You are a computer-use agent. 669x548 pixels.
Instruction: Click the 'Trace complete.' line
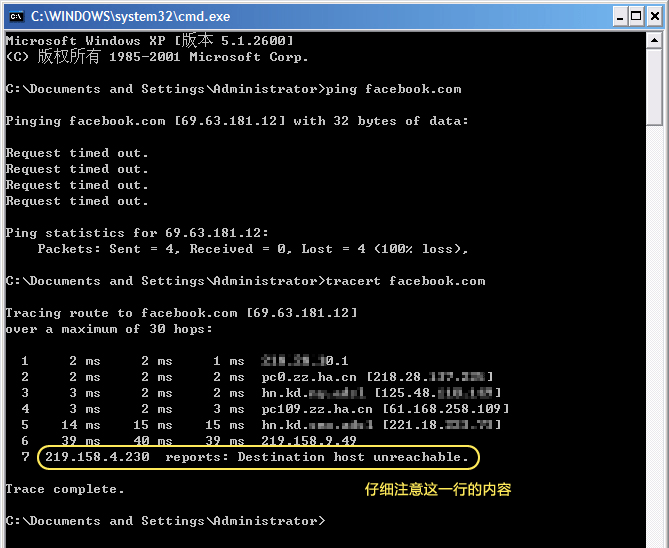pos(65,489)
